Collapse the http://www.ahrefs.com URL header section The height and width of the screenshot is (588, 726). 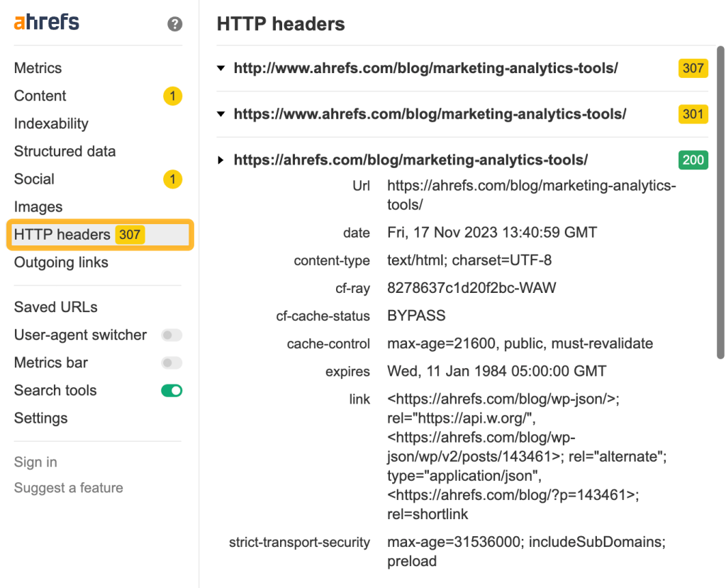click(220, 68)
